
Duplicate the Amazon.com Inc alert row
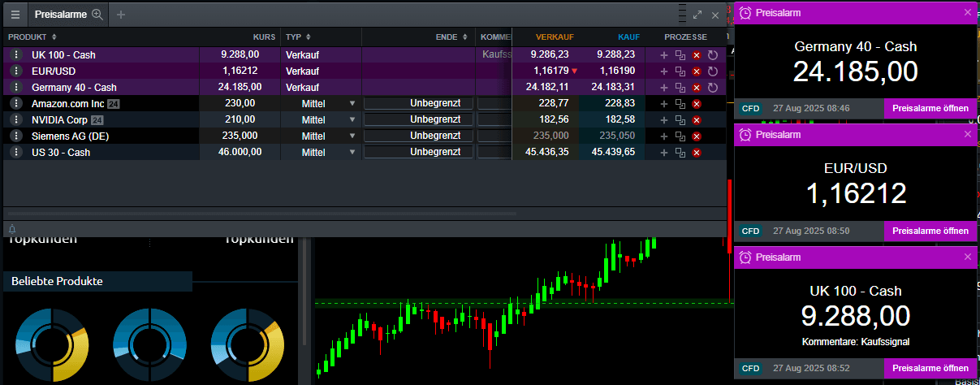pos(680,103)
